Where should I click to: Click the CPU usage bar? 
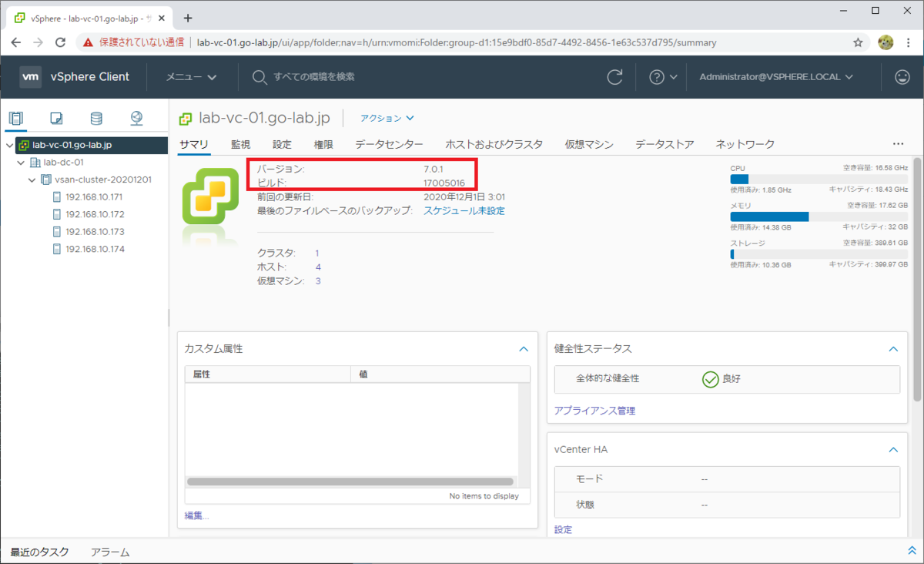point(819,179)
